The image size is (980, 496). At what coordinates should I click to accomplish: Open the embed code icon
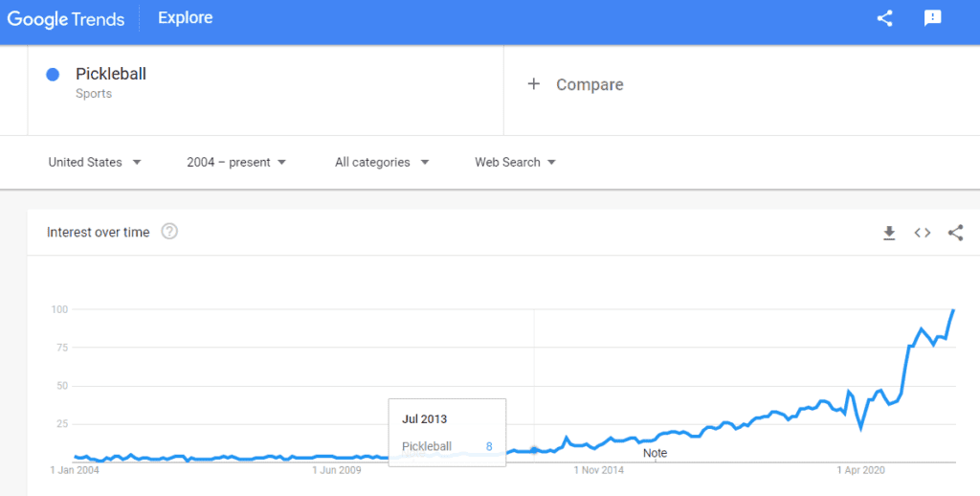pos(922,233)
